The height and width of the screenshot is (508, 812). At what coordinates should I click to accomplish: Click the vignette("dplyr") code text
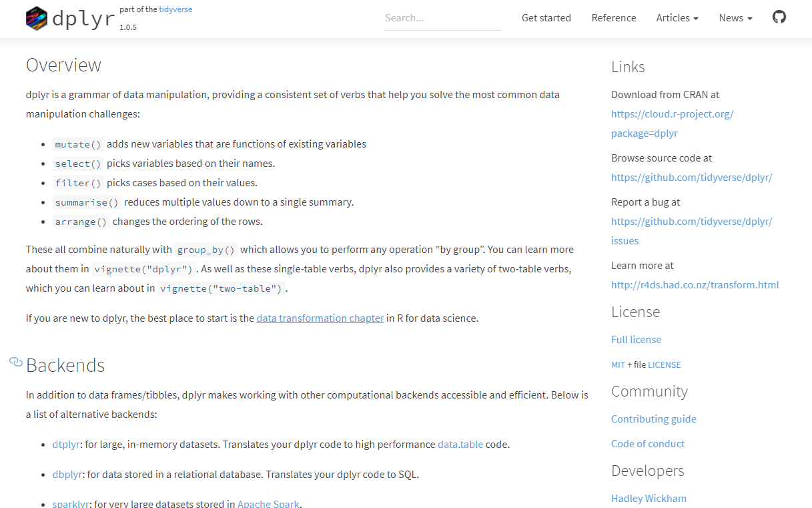[x=143, y=269]
